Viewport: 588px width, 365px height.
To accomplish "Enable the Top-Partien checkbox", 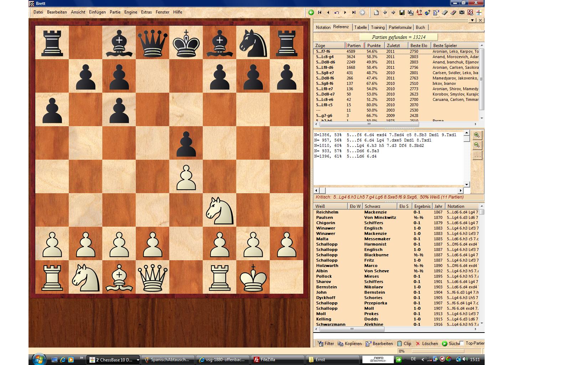I will pyautogui.click(x=462, y=343).
